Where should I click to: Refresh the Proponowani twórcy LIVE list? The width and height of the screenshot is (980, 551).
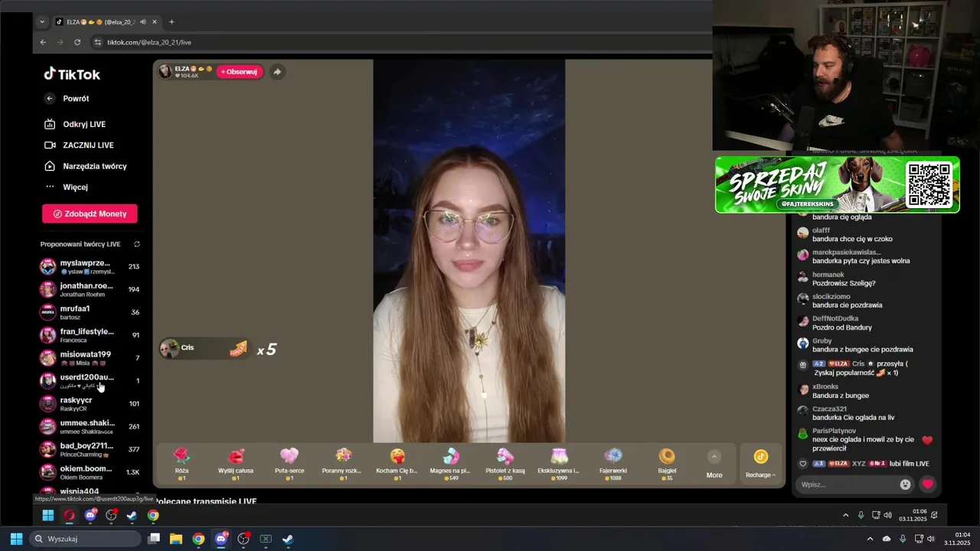pyautogui.click(x=137, y=244)
